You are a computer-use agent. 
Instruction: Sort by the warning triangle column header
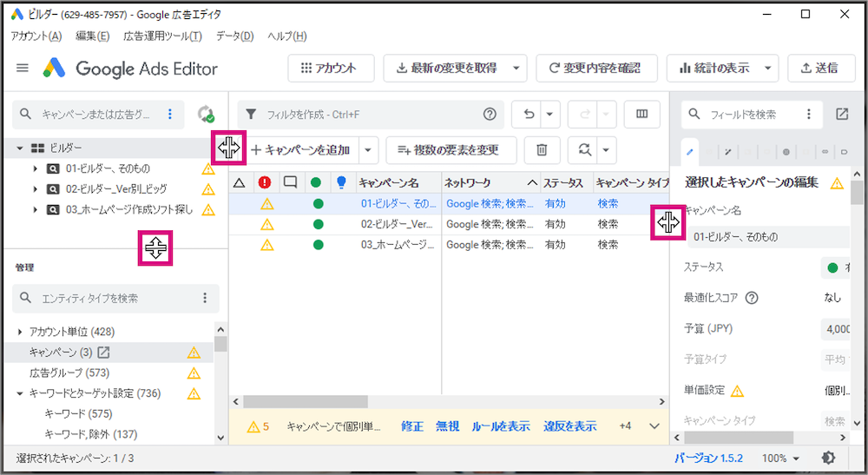click(x=239, y=182)
